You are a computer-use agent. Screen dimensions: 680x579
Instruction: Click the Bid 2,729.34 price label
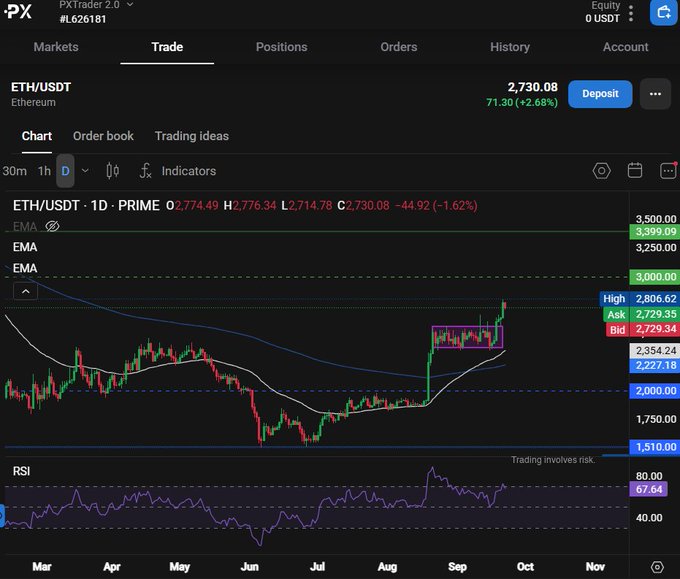coord(642,329)
